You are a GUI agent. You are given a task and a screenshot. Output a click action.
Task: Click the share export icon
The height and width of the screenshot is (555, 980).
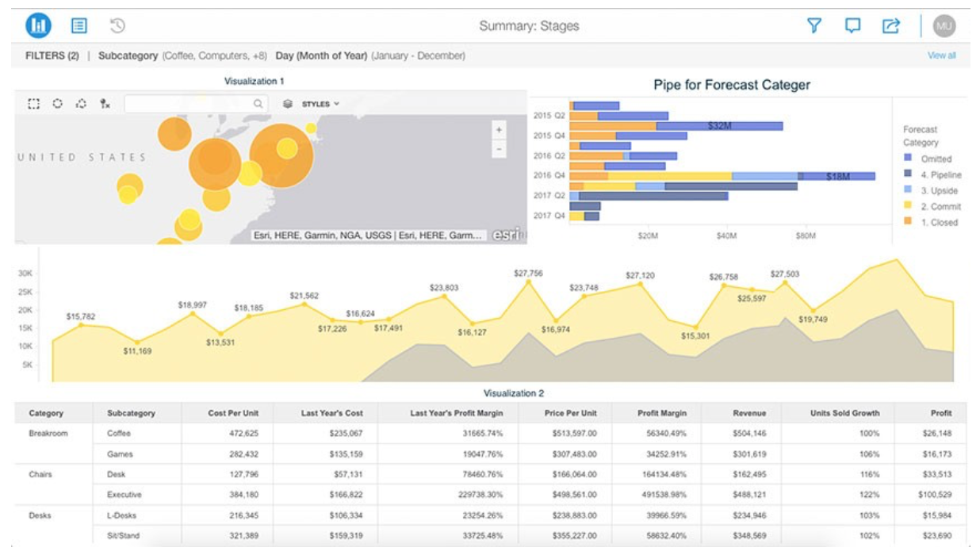[891, 26]
